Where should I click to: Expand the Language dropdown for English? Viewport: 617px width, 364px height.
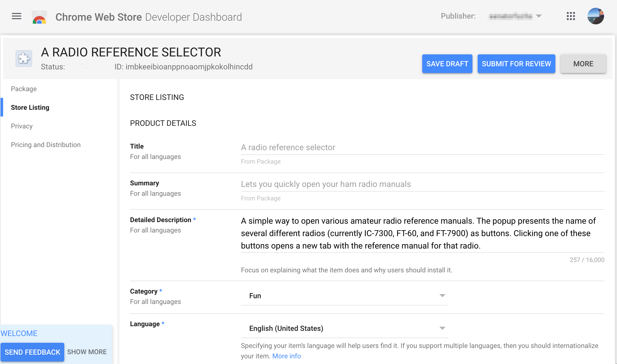pyautogui.click(x=442, y=328)
